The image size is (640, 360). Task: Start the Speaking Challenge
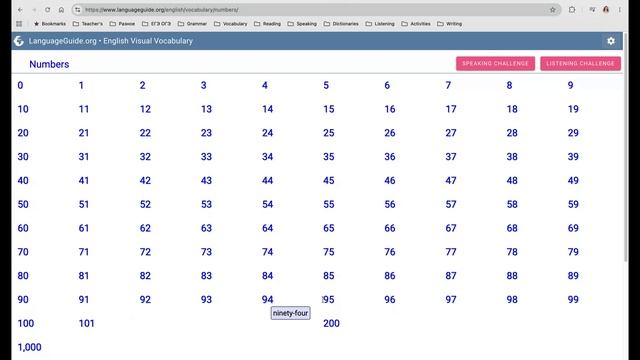click(495, 64)
